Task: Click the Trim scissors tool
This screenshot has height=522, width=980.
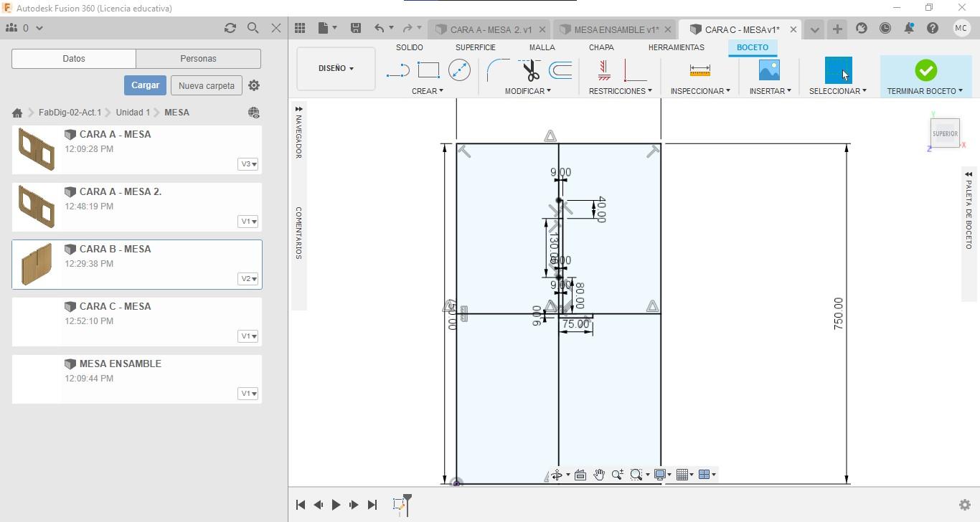Action: click(530, 70)
